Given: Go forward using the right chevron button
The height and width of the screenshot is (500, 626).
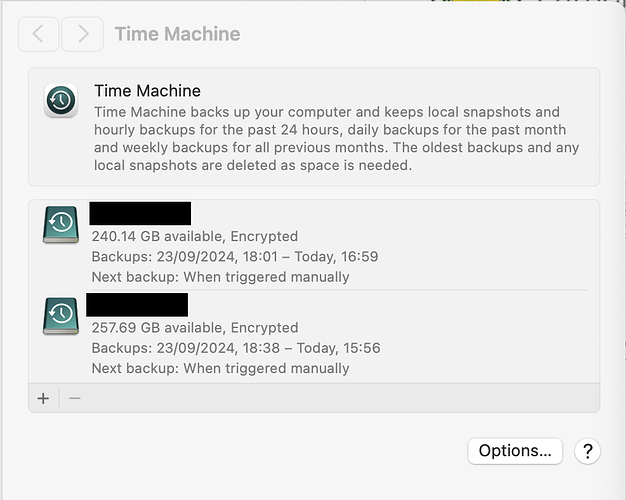Looking at the screenshot, I should [83, 34].
